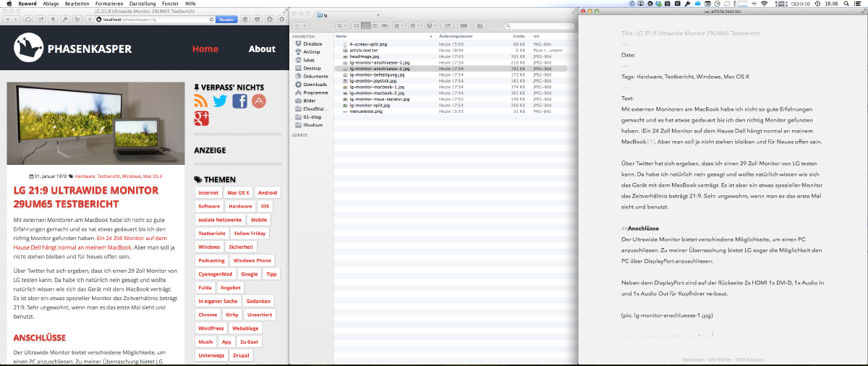Viewport: 868px width, 366px height.
Task: Click the Finder edit tags button
Action: (x=464, y=25)
